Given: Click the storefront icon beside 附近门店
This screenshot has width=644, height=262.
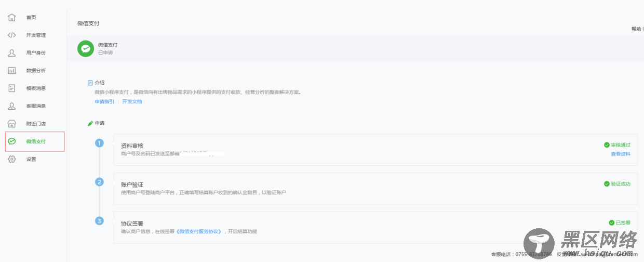Looking at the screenshot, I should [x=11, y=124].
